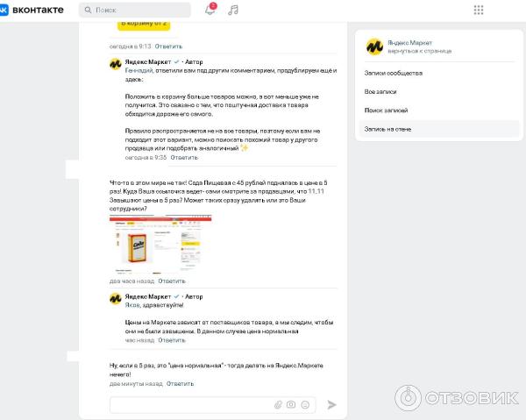Image resolution: width=526 pixels, height=420 pixels.
Task: Click the search field in header
Action: (135, 10)
